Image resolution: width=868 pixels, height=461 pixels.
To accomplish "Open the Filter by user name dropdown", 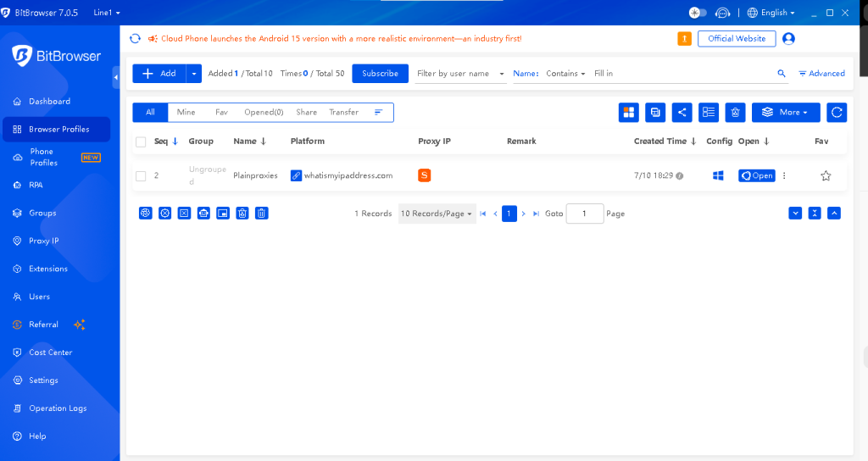I will tap(460, 74).
